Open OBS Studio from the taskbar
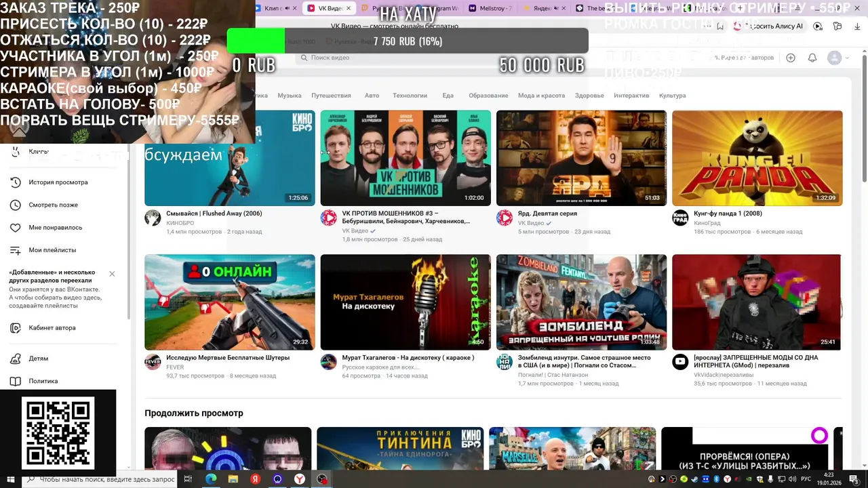 coord(322,479)
